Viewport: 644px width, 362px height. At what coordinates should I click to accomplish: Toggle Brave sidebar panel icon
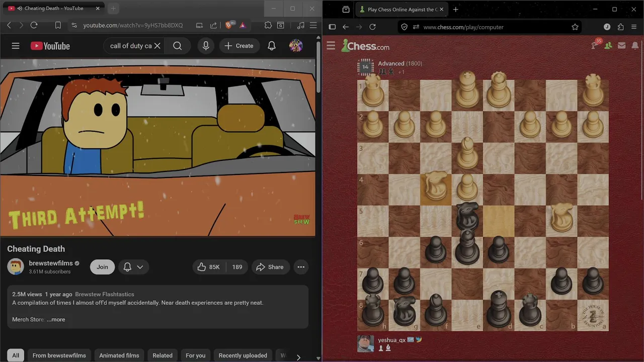pos(281,25)
